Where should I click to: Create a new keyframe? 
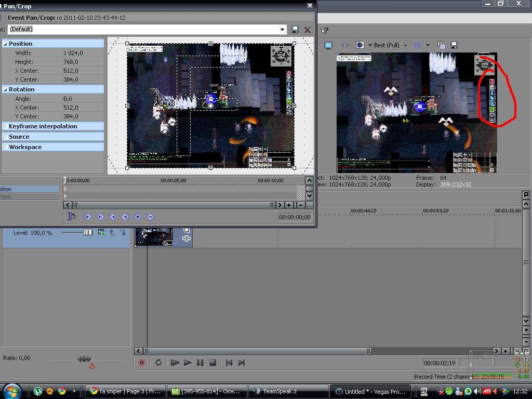click(138, 217)
